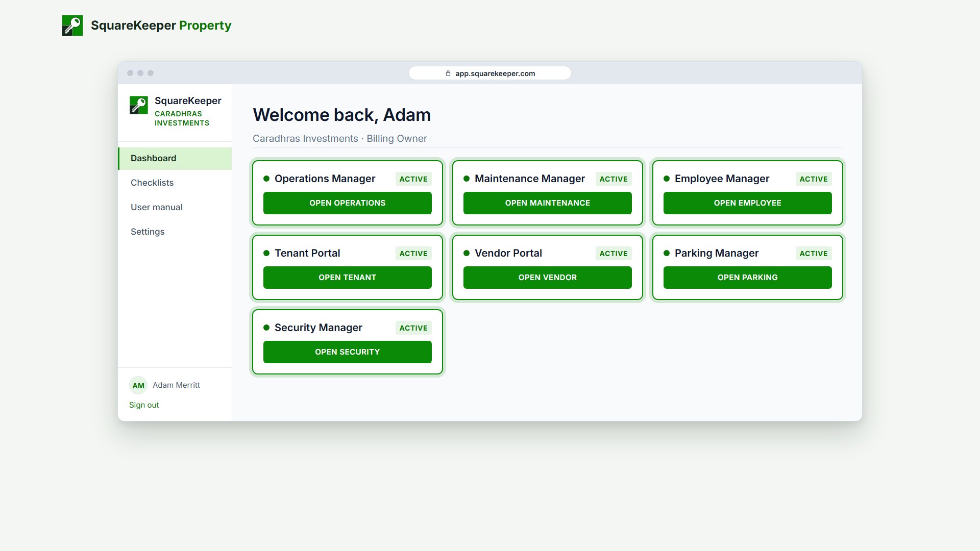Click the Welcome back, Adam heading
Image resolution: width=980 pixels, height=551 pixels.
click(x=342, y=115)
